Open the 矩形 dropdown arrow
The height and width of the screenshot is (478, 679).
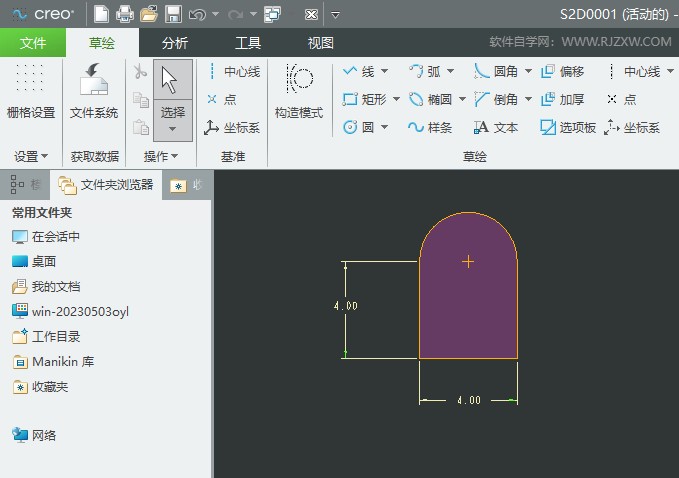coord(396,100)
